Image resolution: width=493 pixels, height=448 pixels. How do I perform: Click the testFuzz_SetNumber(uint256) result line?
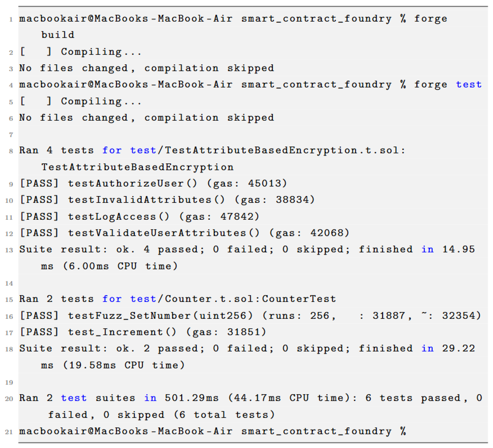[x=160, y=316]
